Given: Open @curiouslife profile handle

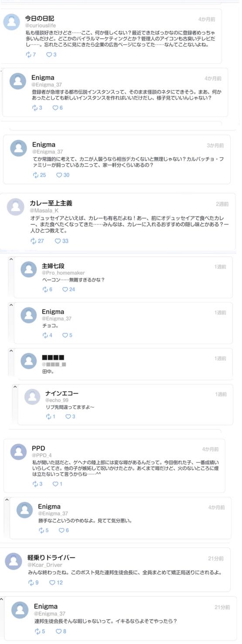Looking at the screenshot, I should click(x=41, y=26).
